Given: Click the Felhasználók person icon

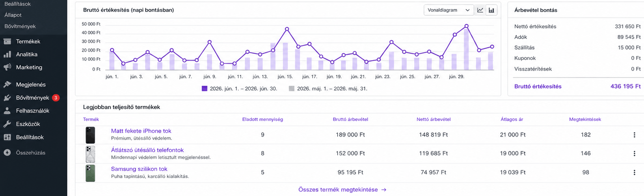Looking at the screenshot, I should pyautogui.click(x=7, y=111).
